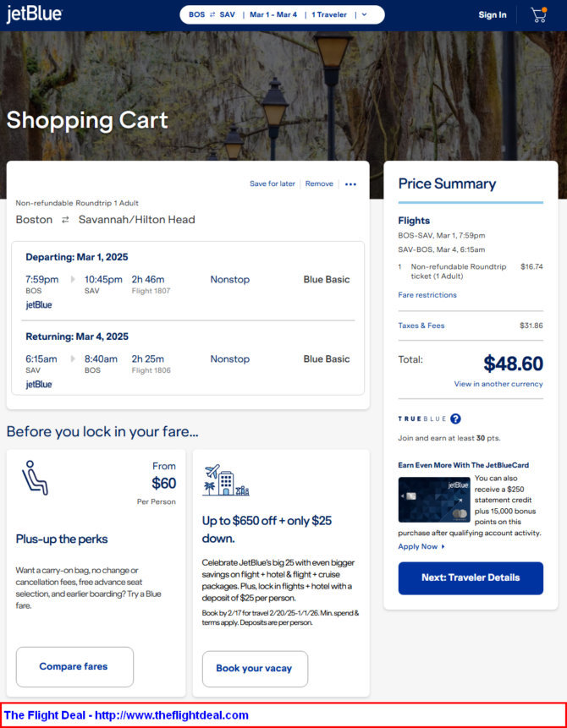
Task: Click the flight and hotel vacation icon
Action: [x=226, y=480]
